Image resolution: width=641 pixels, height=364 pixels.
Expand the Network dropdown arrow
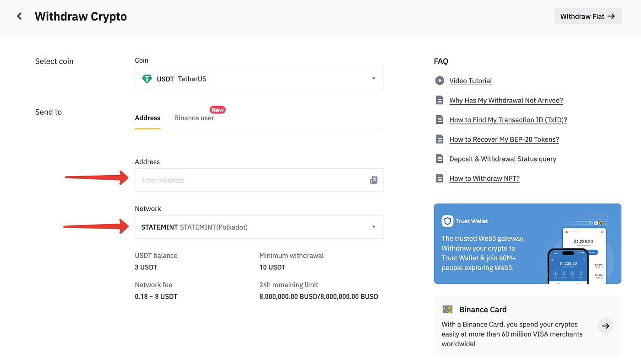click(374, 227)
